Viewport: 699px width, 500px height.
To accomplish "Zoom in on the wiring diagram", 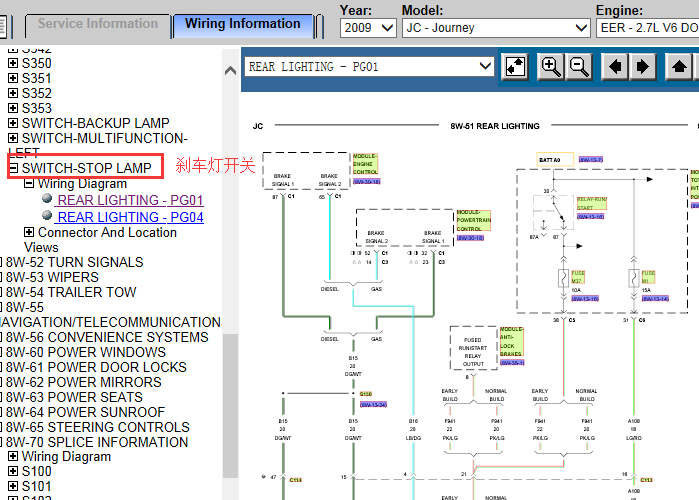I will pos(550,67).
